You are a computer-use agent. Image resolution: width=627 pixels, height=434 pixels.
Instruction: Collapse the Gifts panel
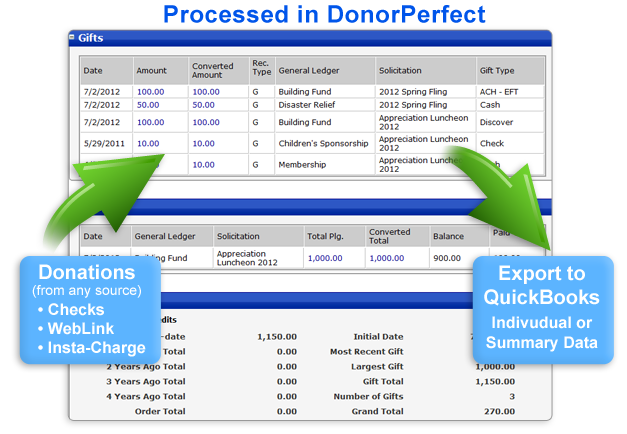click(72, 37)
